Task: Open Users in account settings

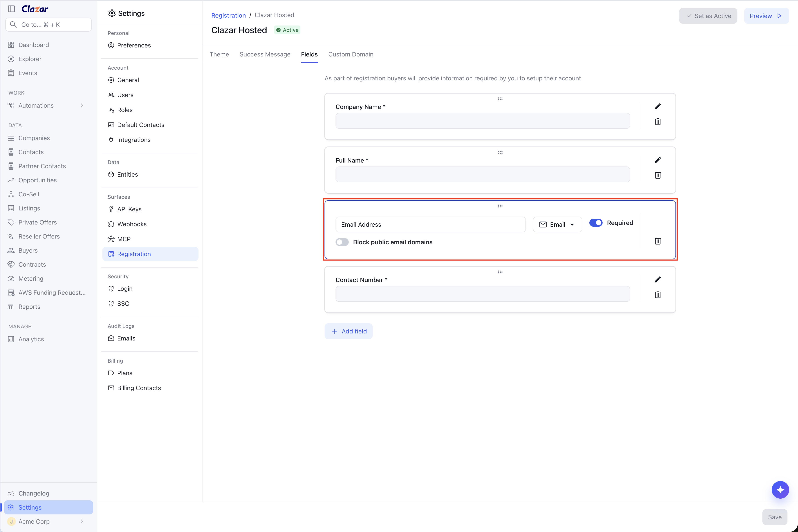Action: 150,95
